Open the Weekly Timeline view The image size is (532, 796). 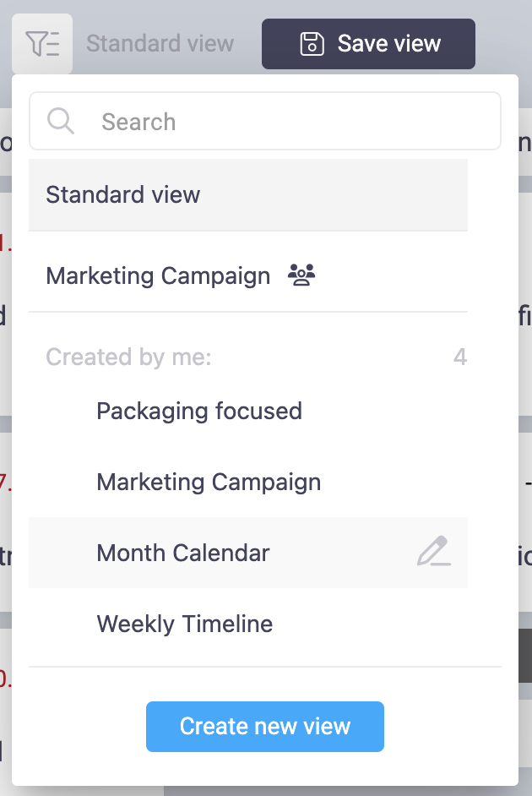point(185,624)
